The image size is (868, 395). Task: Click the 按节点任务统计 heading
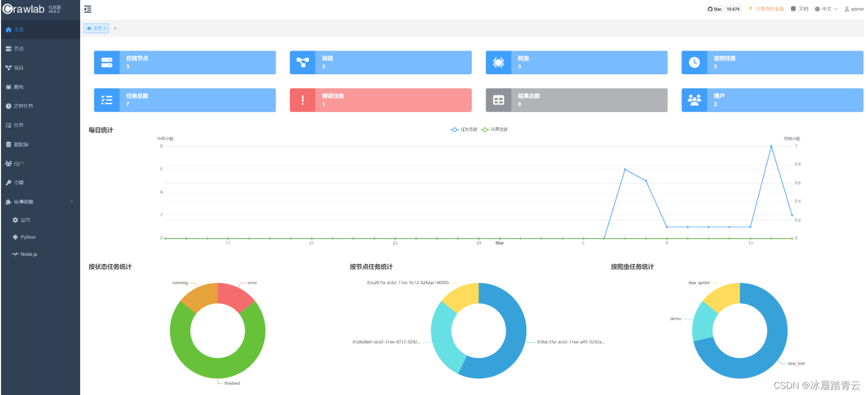pyautogui.click(x=371, y=267)
